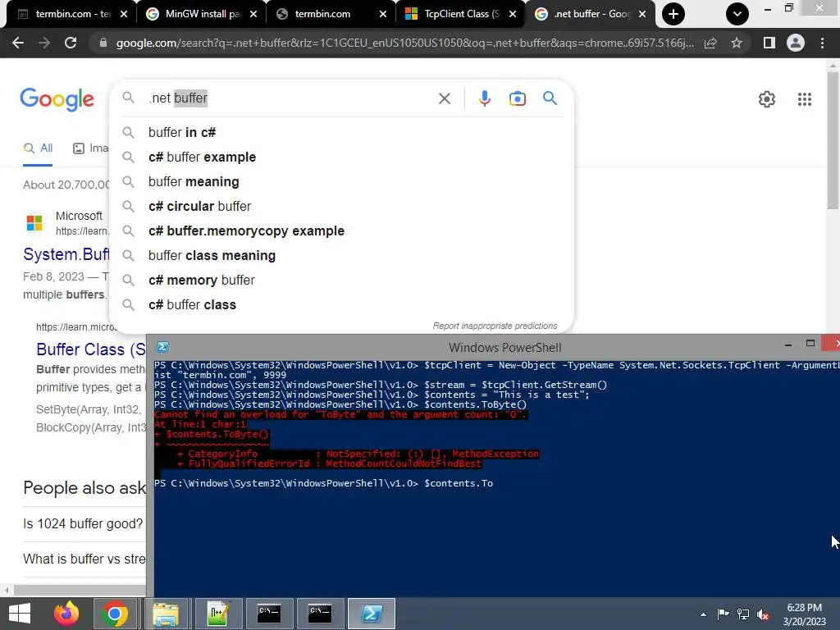The height and width of the screenshot is (630, 840).
Task: Open the System.Buffers result link
Action: (x=66, y=254)
